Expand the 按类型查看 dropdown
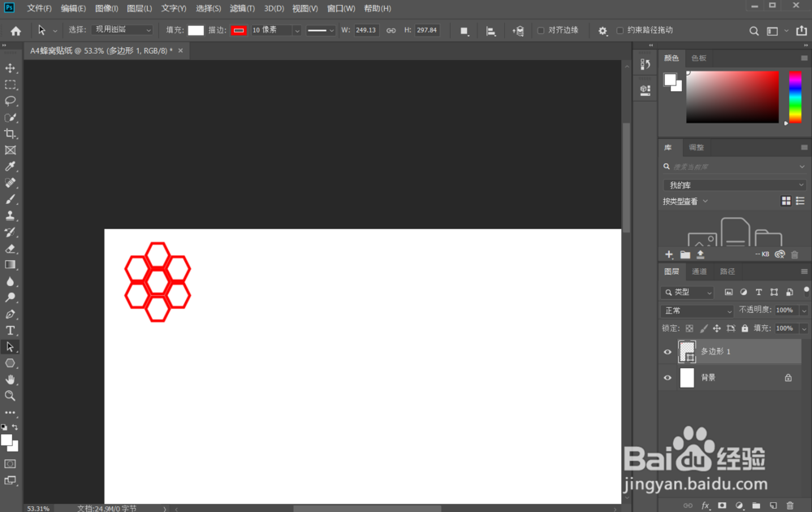Viewport: 812px width, 512px height. click(685, 201)
